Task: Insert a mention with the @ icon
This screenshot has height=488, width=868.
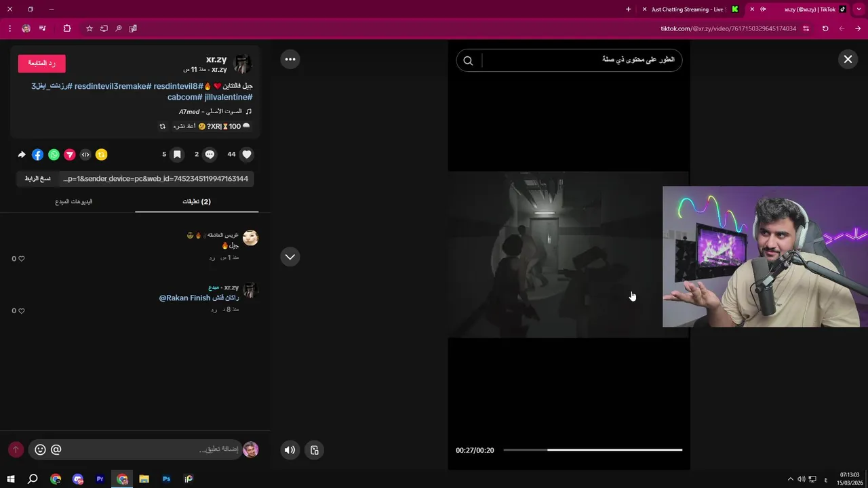Action: click(x=56, y=449)
